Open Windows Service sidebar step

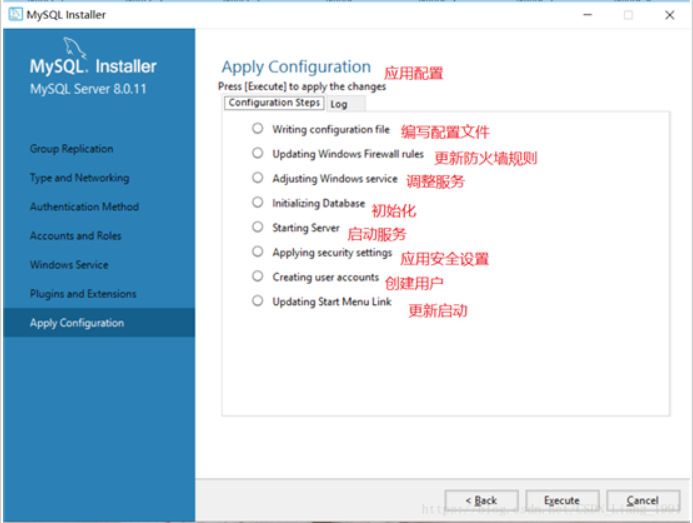point(69,265)
